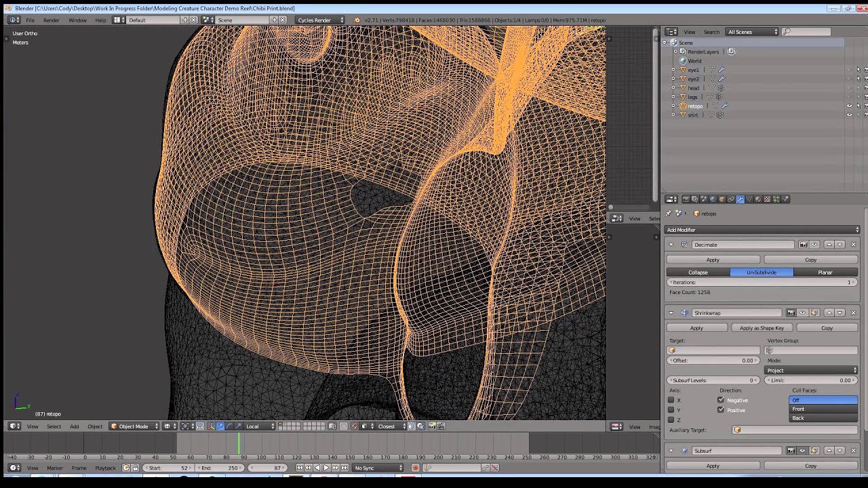The height and width of the screenshot is (488, 868).
Task: Select the rotate manipulator arc icon
Action: (x=229, y=426)
